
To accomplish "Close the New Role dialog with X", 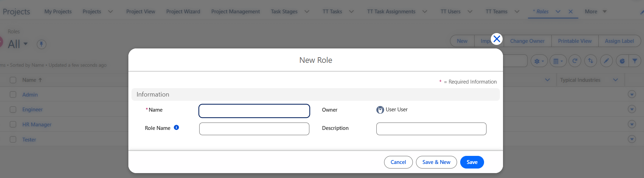I will [x=497, y=39].
